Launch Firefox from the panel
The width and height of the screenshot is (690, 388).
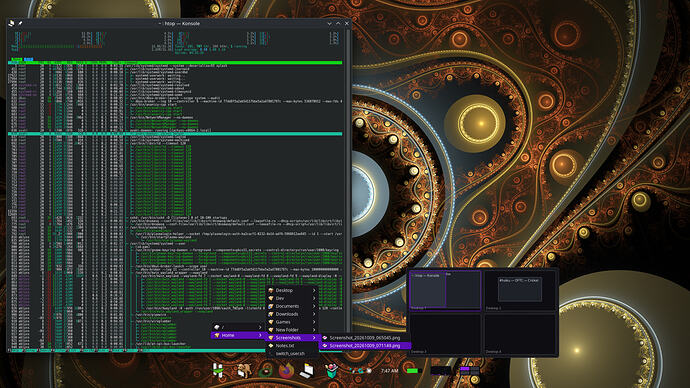pyautogui.click(x=286, y=371)
